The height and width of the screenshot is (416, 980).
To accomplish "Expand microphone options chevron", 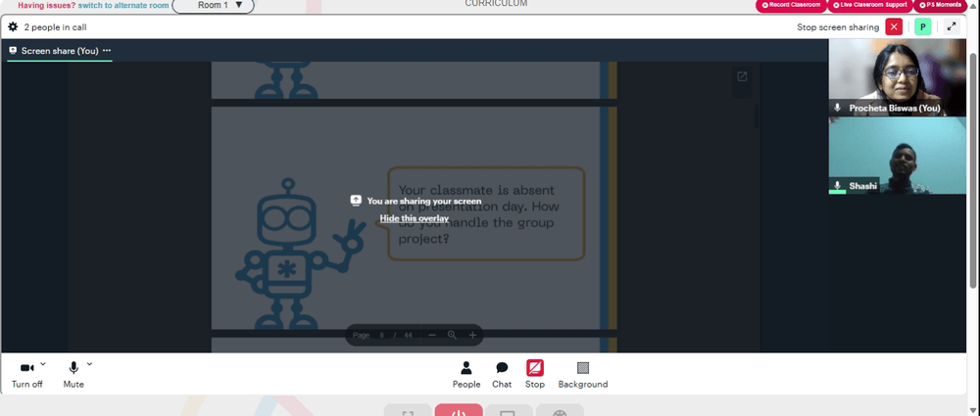I will (89, 363).
